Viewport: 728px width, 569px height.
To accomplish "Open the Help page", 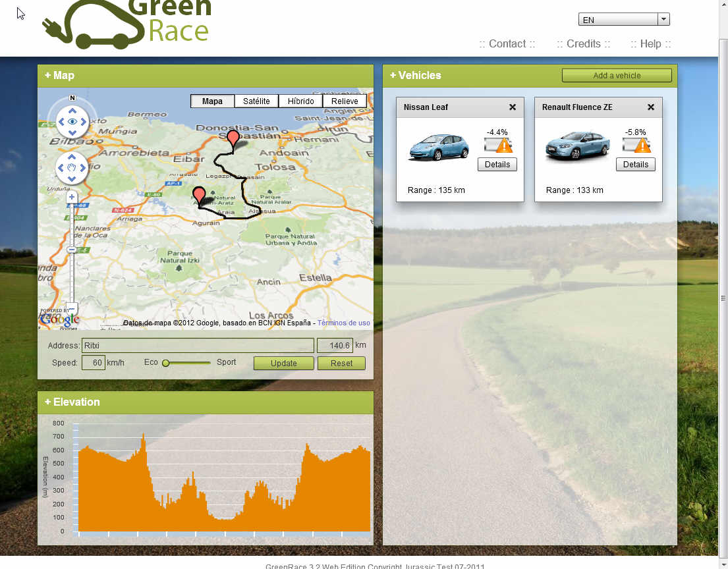I will tap(650, 43).
